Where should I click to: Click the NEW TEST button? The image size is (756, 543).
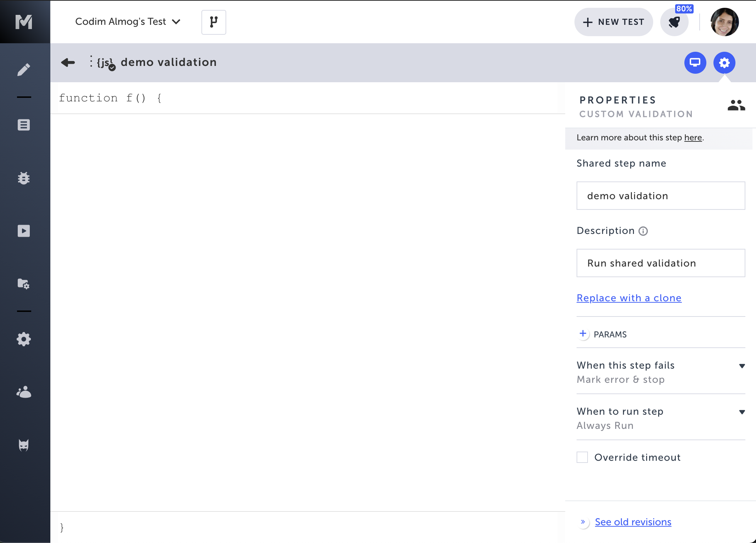click(x=613, y=22)
